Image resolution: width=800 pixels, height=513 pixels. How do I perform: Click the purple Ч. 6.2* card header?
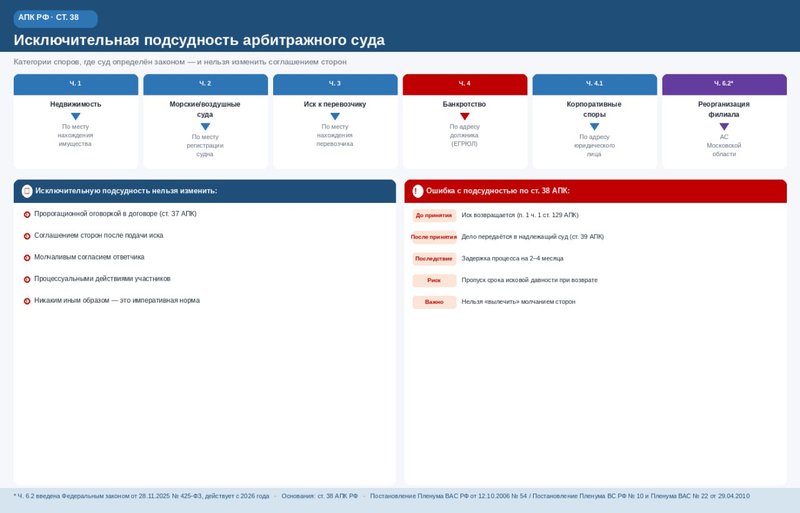(724, 84)
